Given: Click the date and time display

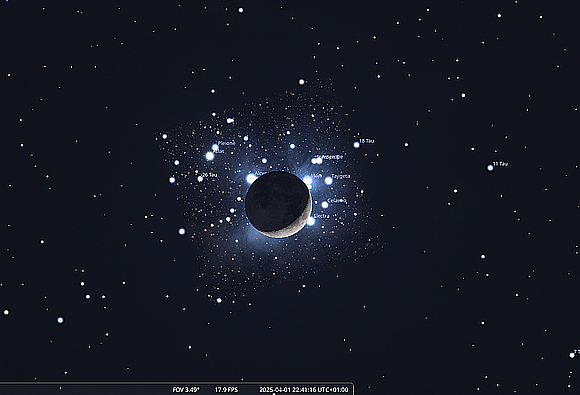Looking at the screenshot, I should pyautogui.click(x=303, y=389).
